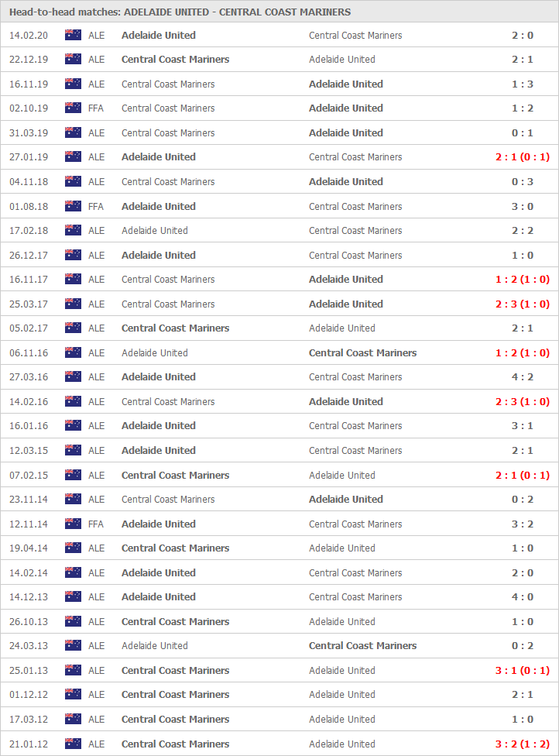Click the flag icon in the 06.11.16 row
The height and width of the screenshot is (756, 559).
tap(73, 352)
